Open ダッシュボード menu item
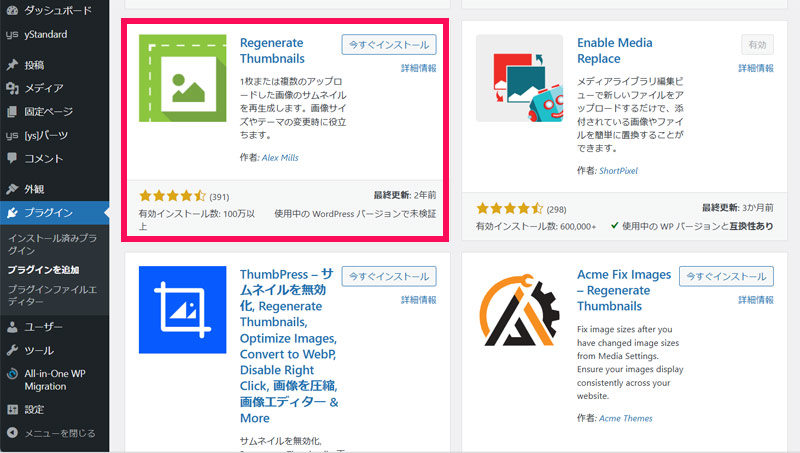This screenshot has height=453, width=800. pyautogui.click(x=55, y=10)
